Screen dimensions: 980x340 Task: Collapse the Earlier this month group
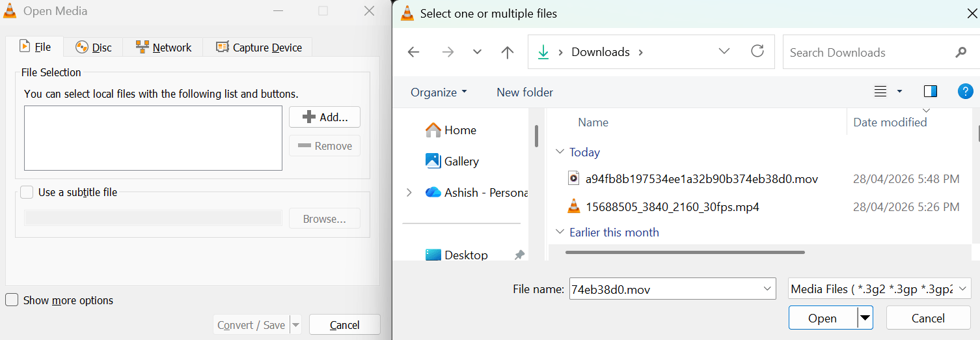(560, 232)
